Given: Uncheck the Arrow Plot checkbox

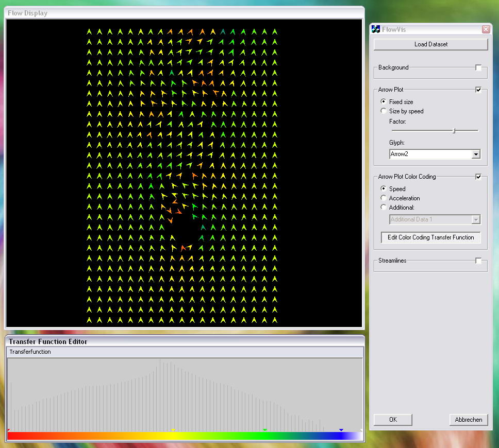Looking at the screenshot, I should pos(478,90).
